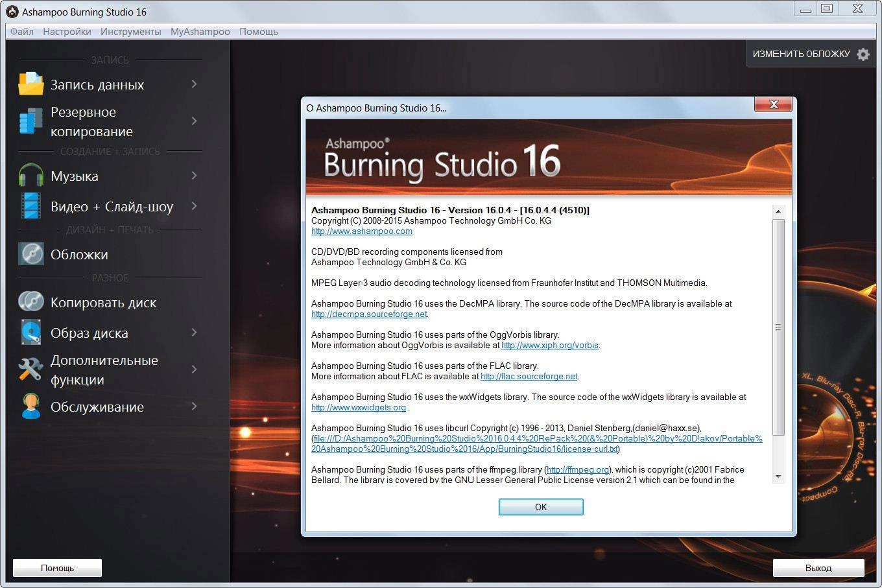Open the Файл menu

click(x=22, y=31)
